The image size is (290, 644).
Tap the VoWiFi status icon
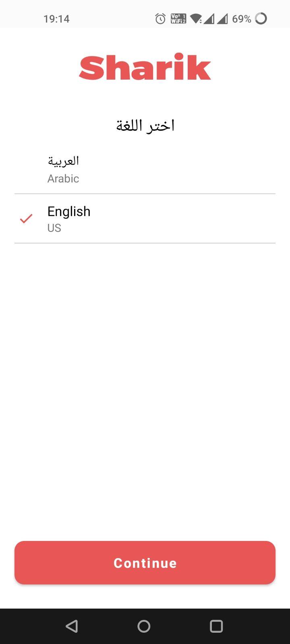(178, 19)
